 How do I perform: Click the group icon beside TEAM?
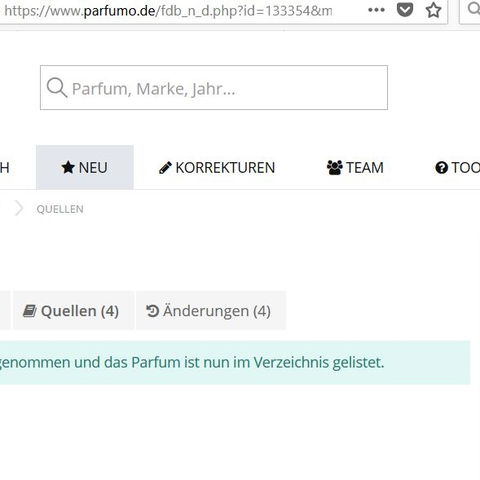click(x=335, y=168)
